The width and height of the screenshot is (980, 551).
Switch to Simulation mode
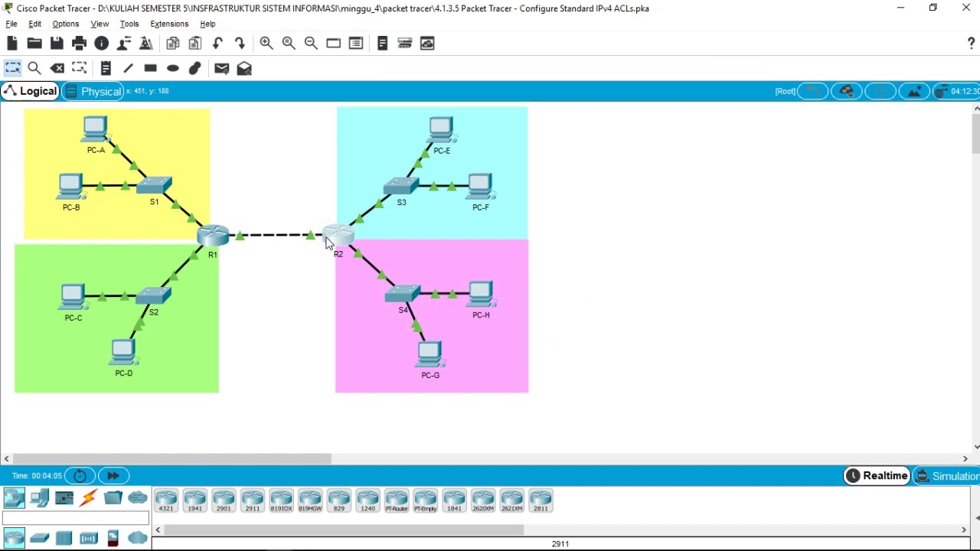click(x=947, y=476)
